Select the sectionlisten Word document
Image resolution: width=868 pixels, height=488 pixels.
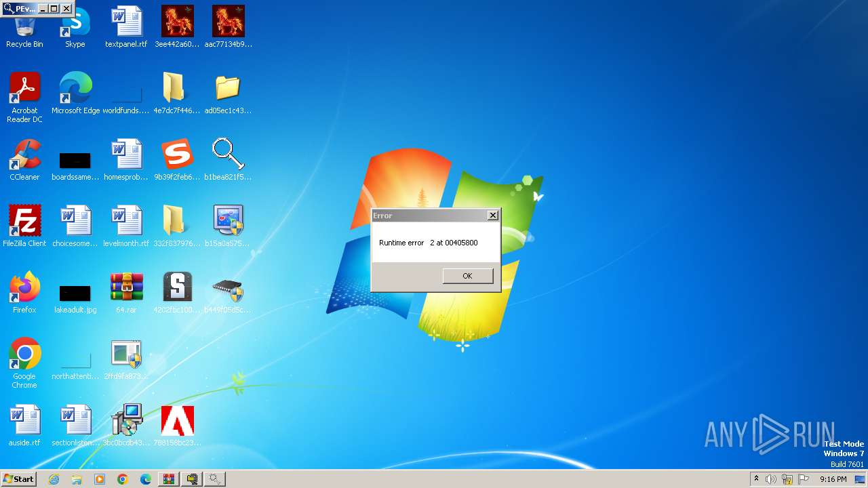[x=75, y=426]
